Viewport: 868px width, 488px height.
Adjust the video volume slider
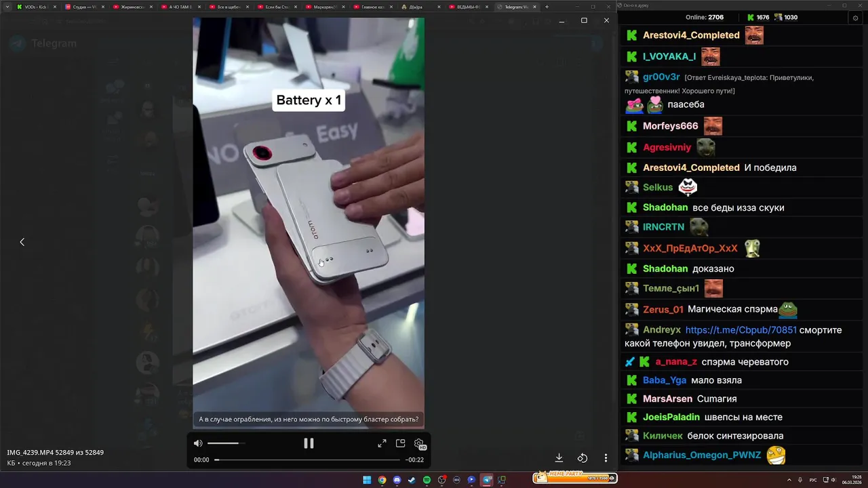(226, 443)
